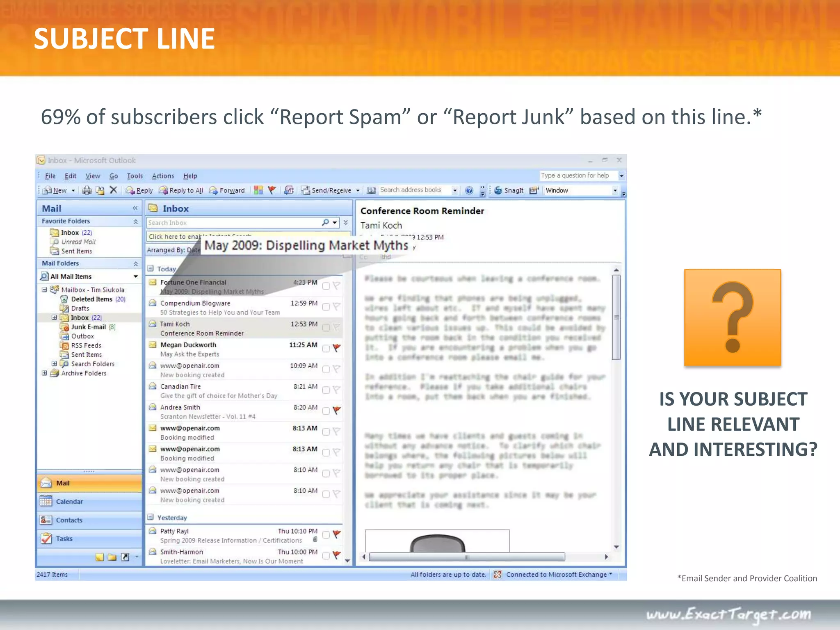Click the New mail icon in toolbar
The height and width of the screenshot is (630, 840).
(55, 190)
